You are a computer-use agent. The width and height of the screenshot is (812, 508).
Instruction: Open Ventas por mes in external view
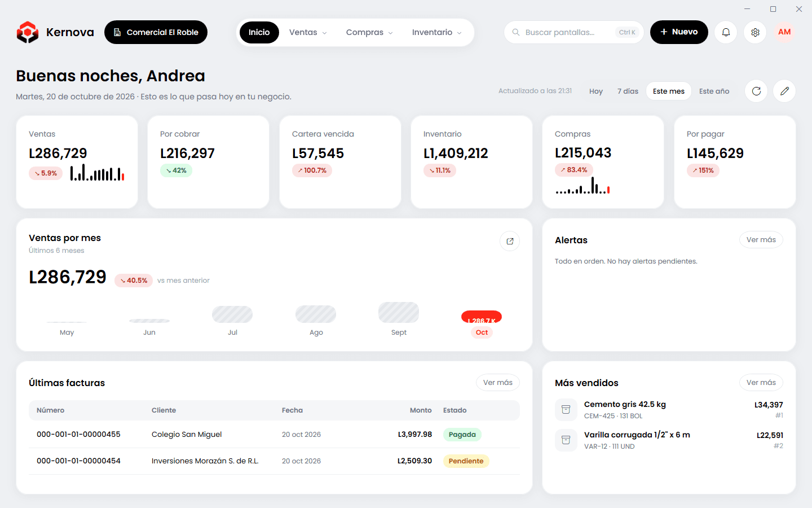510,241
